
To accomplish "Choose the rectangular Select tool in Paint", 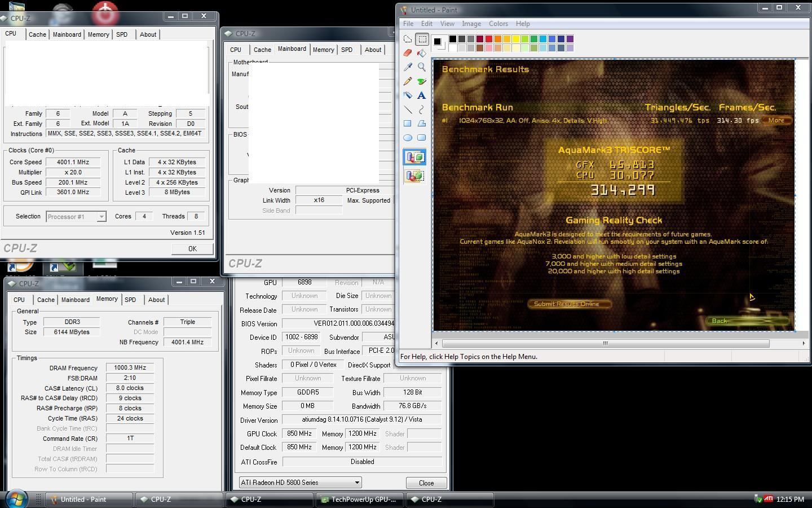I will 422,39.
